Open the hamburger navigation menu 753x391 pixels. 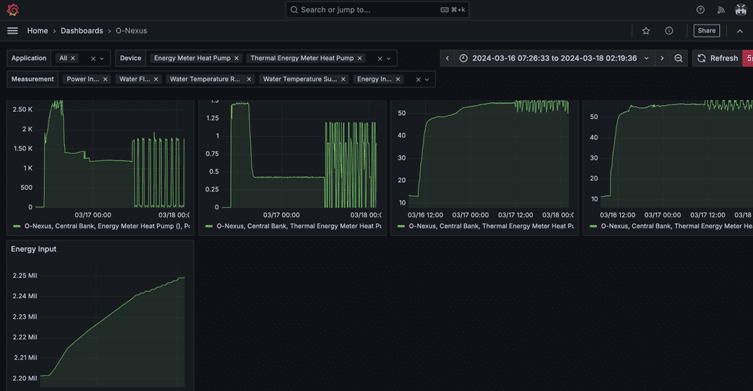click(12, 31)
